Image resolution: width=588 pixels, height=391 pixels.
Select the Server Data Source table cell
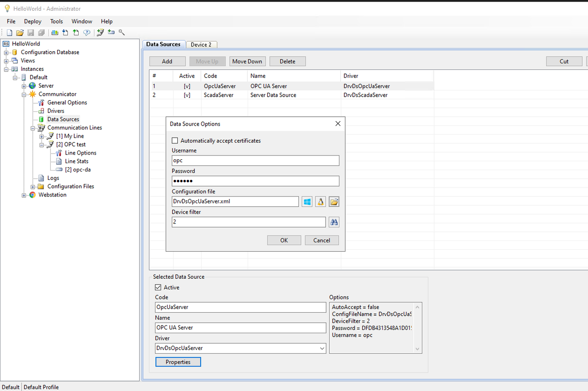click(294, 95)
